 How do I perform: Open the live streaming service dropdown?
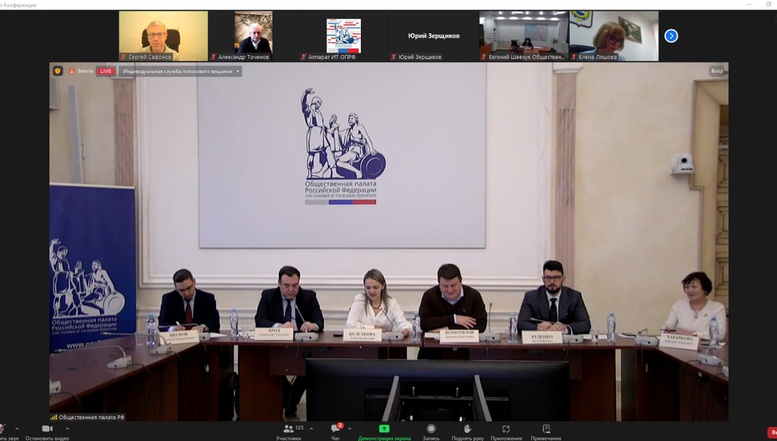pyautogui.click(x=180, y=71)
